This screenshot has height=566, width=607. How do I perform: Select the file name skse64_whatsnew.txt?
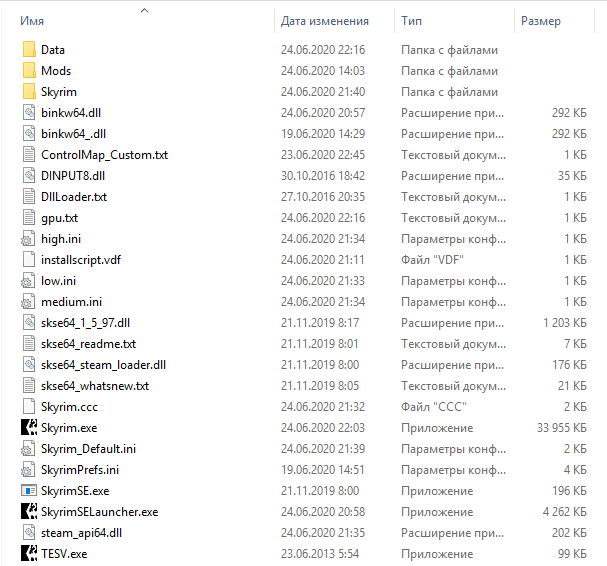(95, 386)
